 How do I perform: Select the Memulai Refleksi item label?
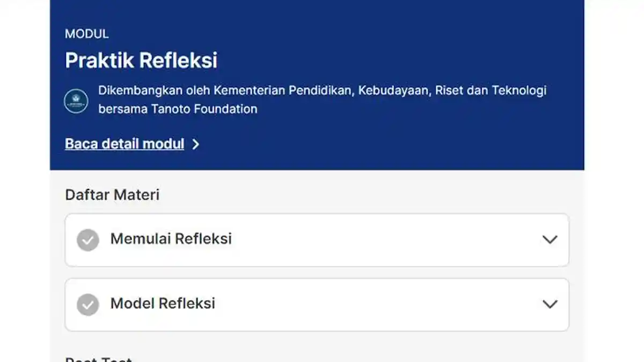(171, 239)
